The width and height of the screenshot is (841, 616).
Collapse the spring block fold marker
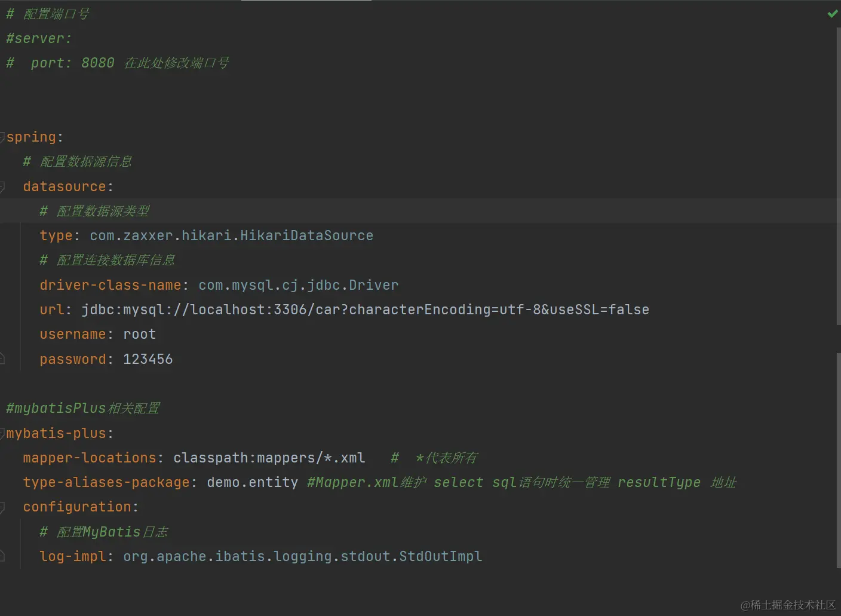2,137
